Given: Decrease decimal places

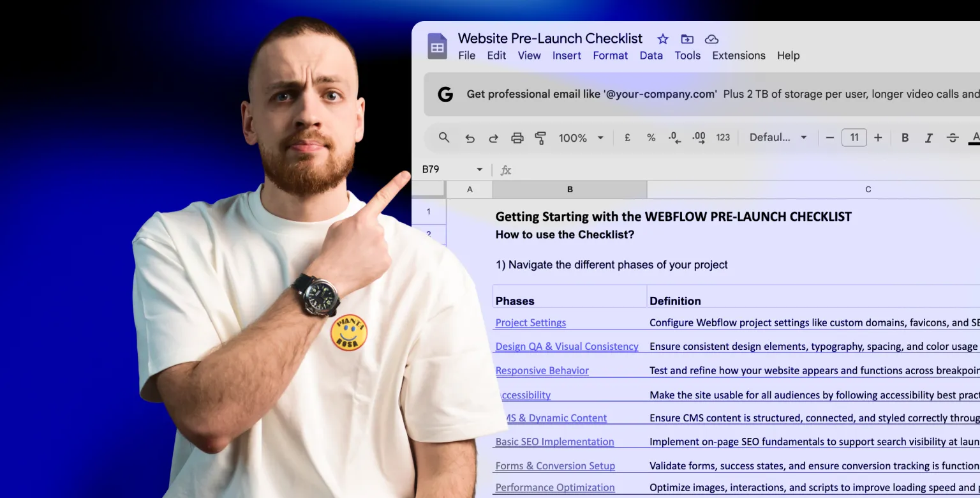Looking at the screenshot, I should point(674,137).
